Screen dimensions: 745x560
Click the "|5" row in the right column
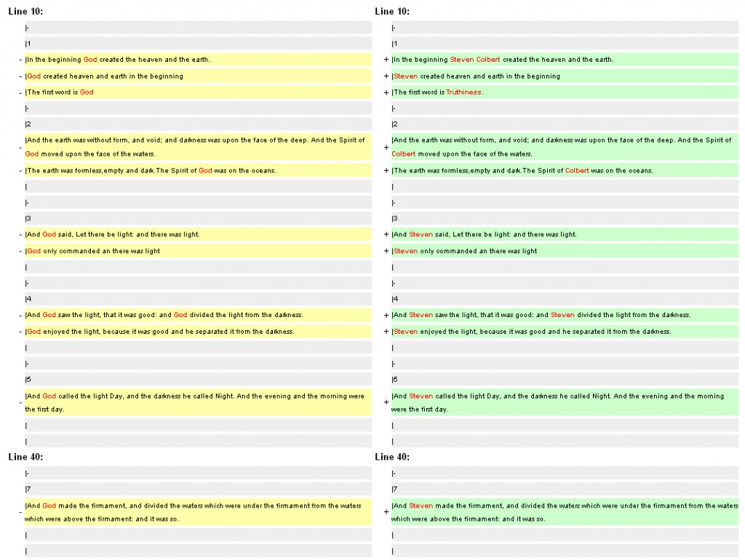tap(565, 380)
